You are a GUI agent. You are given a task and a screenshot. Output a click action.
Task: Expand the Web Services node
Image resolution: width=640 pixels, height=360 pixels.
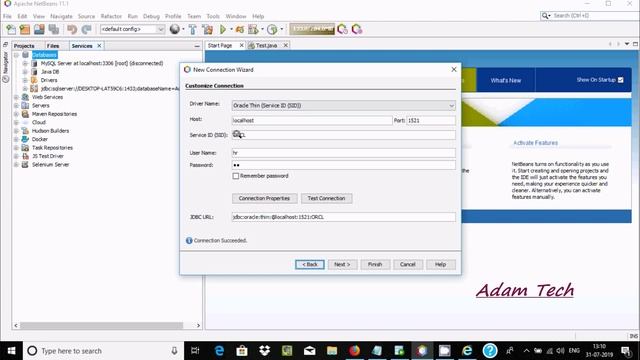pos(16,97)
